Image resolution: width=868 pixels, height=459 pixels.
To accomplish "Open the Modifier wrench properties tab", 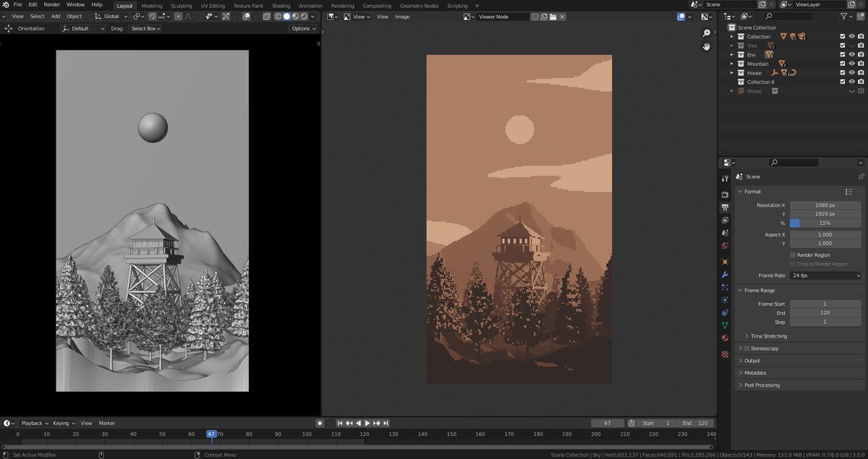I will click(x=725, y=275).
